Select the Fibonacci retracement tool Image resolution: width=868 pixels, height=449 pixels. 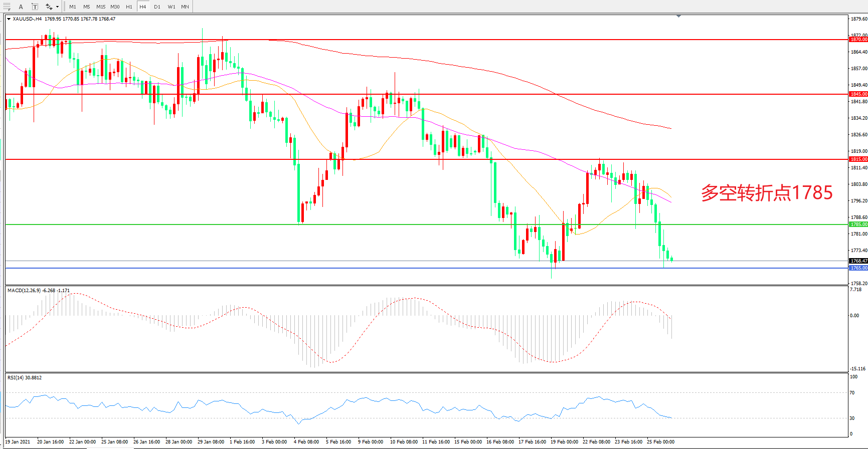coord(7,7)
